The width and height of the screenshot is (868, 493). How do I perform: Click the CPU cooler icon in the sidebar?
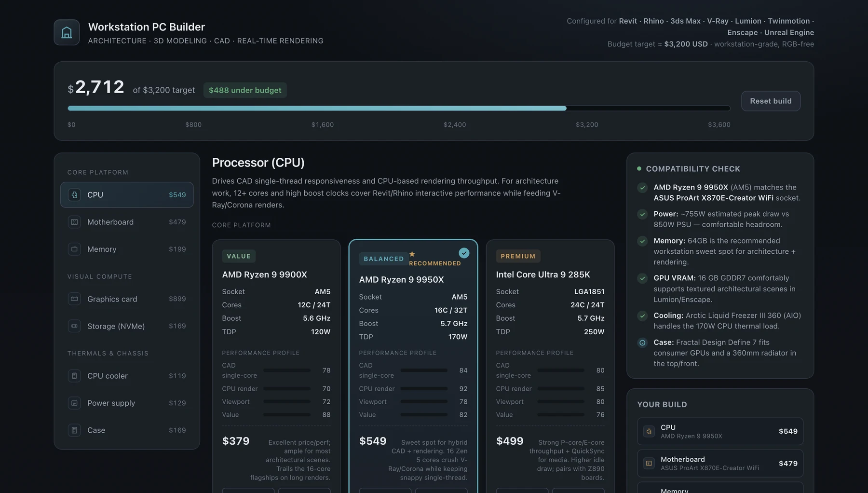tap(74, 376)
